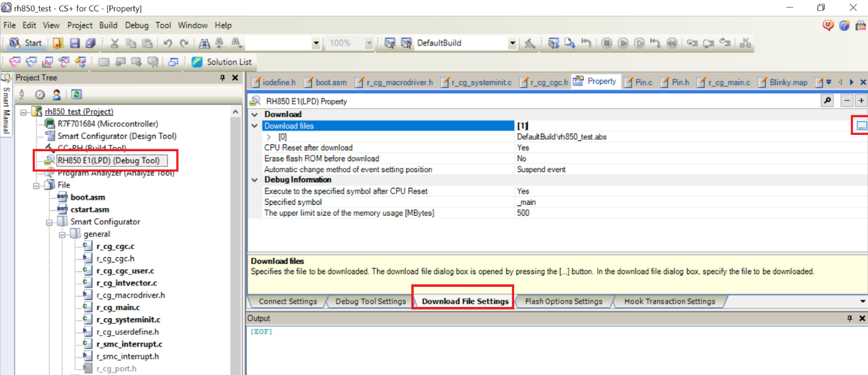This screenshot has width=868, height=375.
Task: Open file with the open-folder toolbar icon
Action: 59,43
